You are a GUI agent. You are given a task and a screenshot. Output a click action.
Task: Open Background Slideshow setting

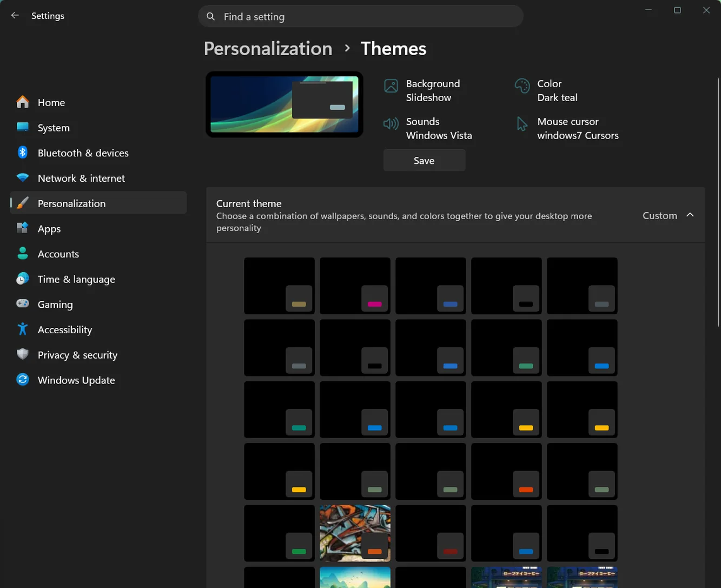423,90
